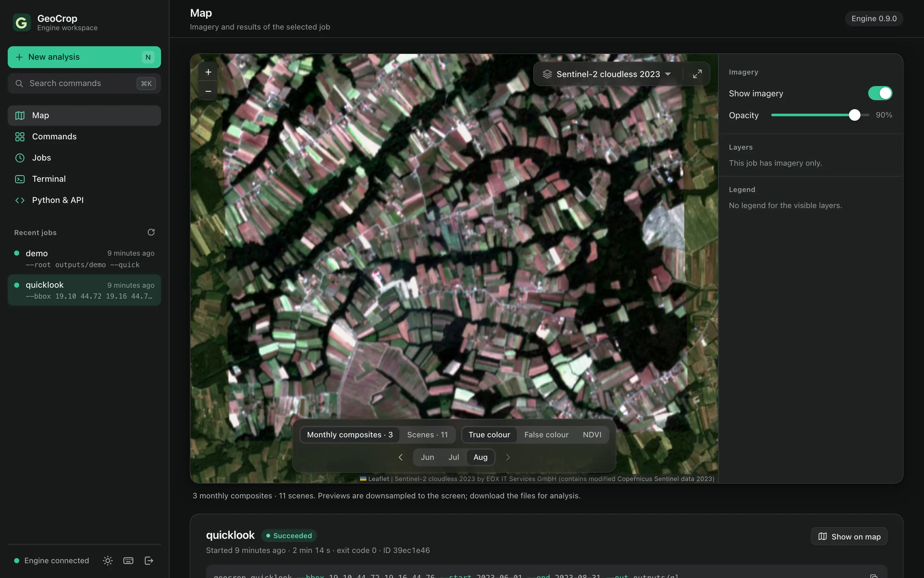
Task: Open the Jobs page
Action: [84, 158]
